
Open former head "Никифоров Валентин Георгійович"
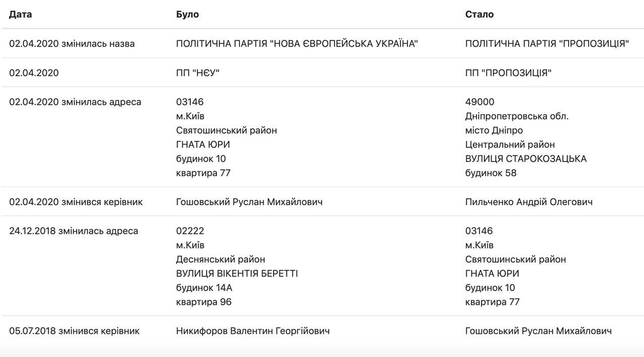[253, 331]
